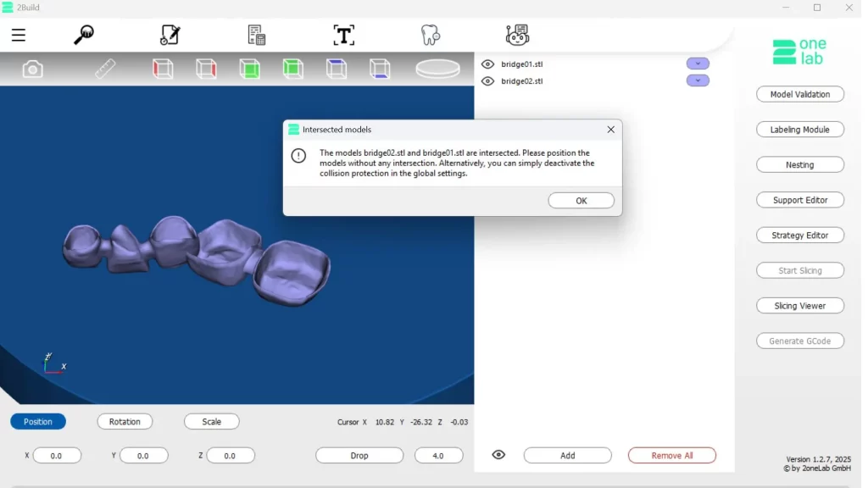Viewport: 868px width, 488px height.
Task: Minimize the 2Build window
Action: click(786, 7)
